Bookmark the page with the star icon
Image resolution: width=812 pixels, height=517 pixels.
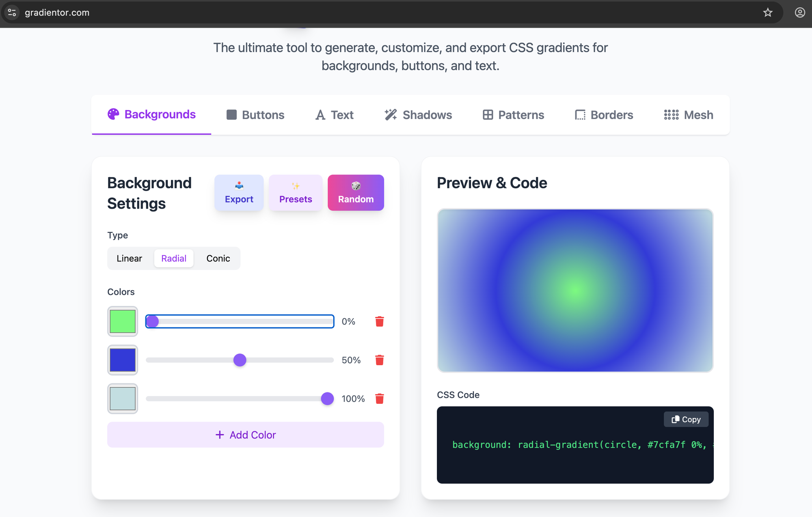point(767,13)
